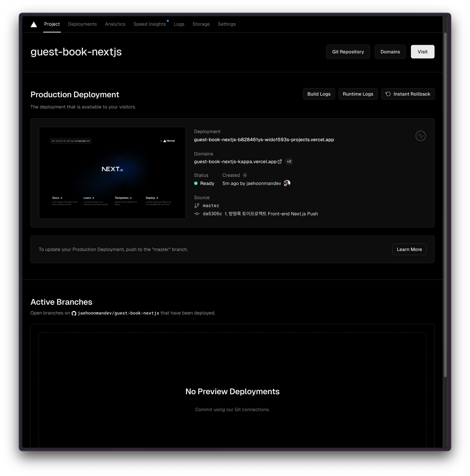
Task: Open the Deployments tab
Action: pyautogui.click(x=82, y=24)
